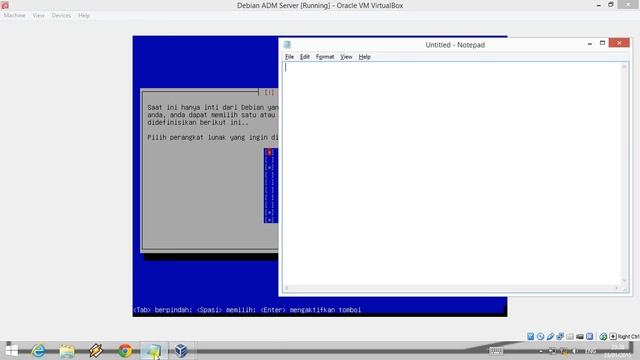Open the Notepad Format menu
Image resolution: width=640 pixels, height=360 pixels.
tap(325, 57)
